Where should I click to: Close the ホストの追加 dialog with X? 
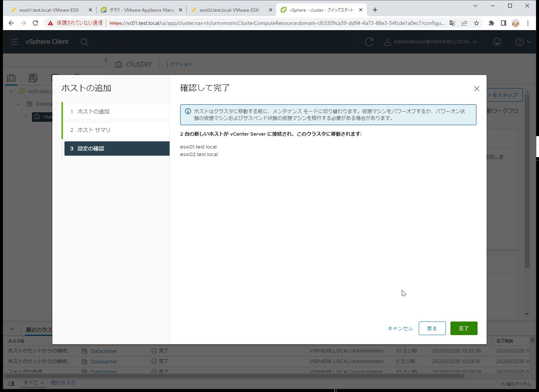pos(476,89)
